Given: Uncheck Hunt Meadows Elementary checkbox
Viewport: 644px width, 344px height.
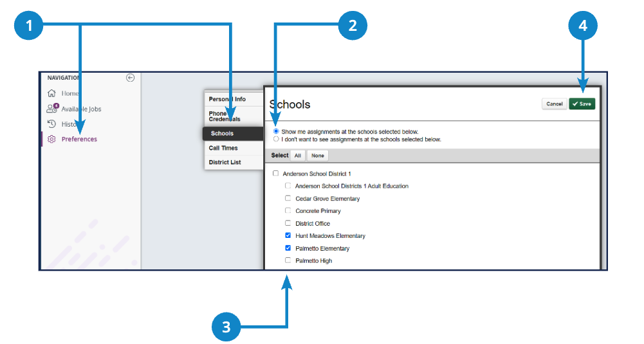Looking at the screenshot, I should pos(288,235).
